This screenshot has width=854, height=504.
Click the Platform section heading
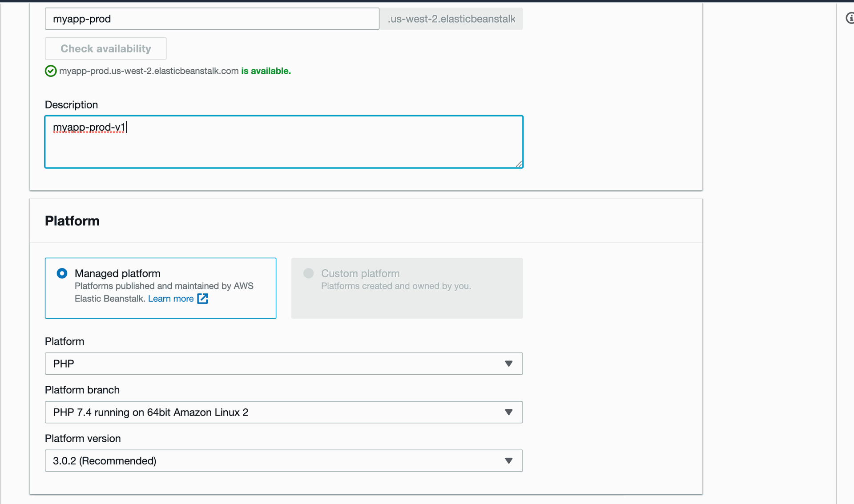[72, 221]
